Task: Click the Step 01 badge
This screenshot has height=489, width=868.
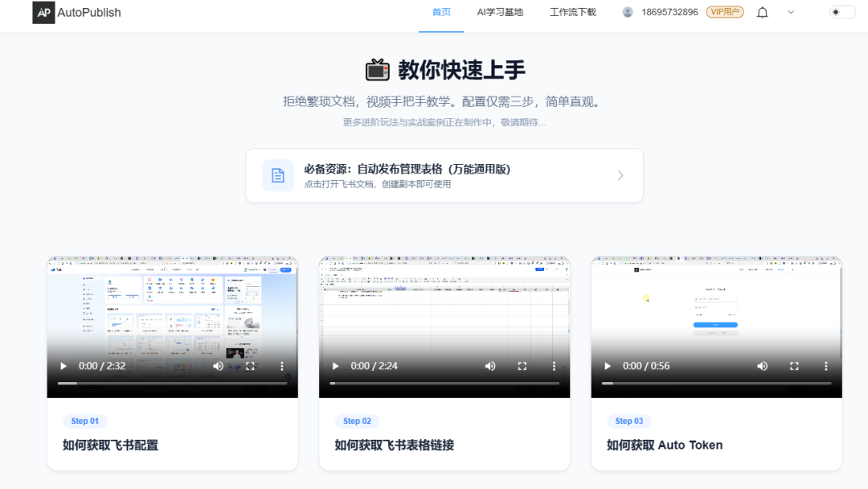Action: point(84,421)
